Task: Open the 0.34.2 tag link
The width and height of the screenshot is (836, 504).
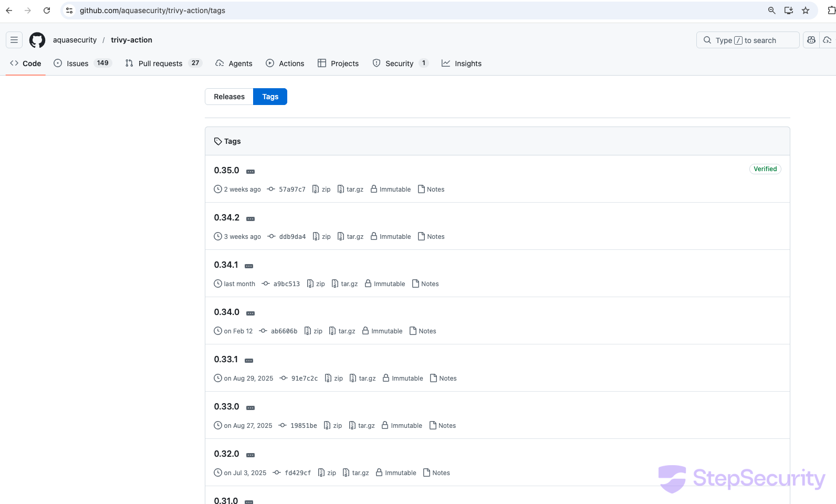Action: pyautogui.click(x=226, y=217)
